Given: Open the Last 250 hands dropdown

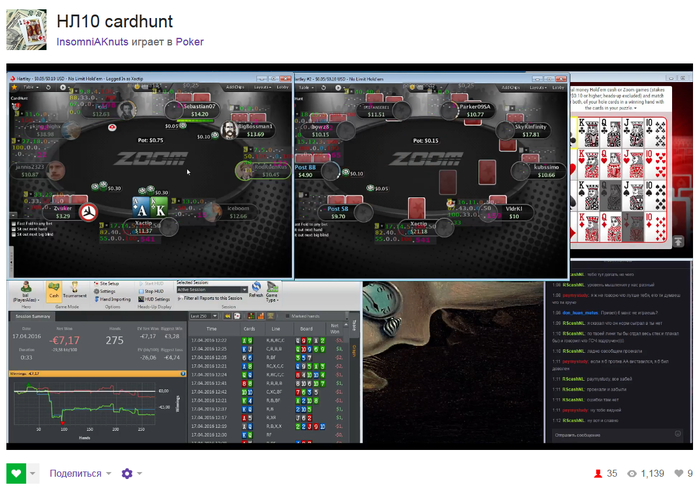Looking at the screenshot, I should tap(204, 316).
